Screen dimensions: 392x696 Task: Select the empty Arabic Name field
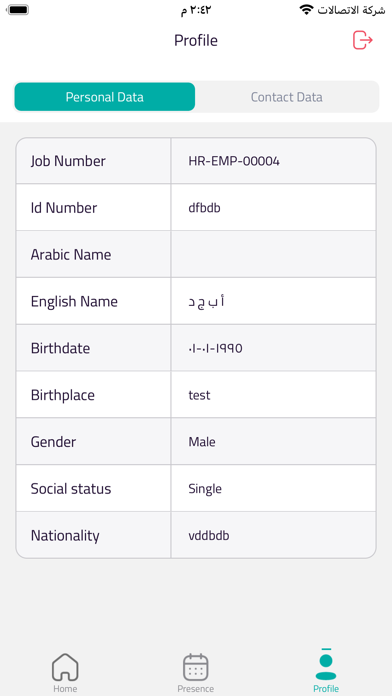coord(273,254)
